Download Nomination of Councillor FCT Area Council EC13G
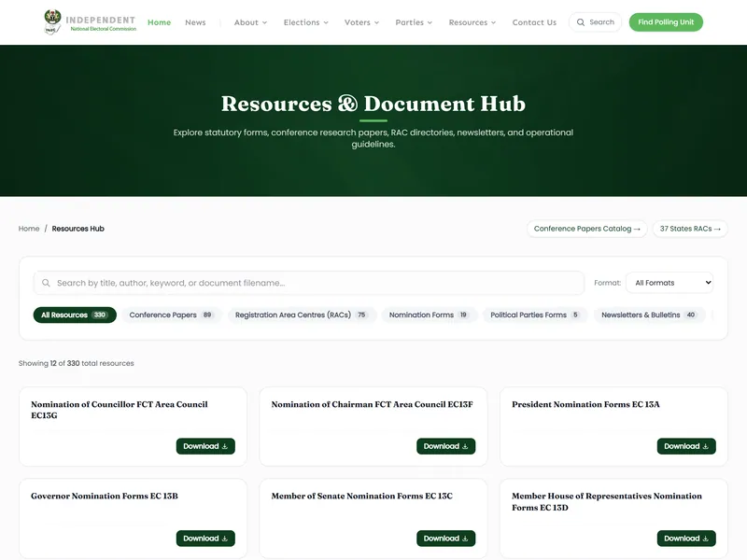This screenshot has width=747, height=560. click(205, 446)
